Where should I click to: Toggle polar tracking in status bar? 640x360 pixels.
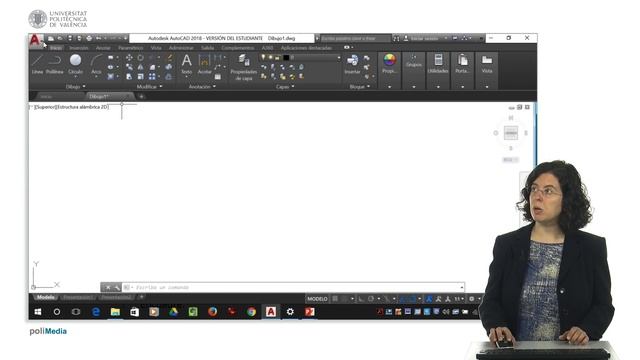(371, 299)
